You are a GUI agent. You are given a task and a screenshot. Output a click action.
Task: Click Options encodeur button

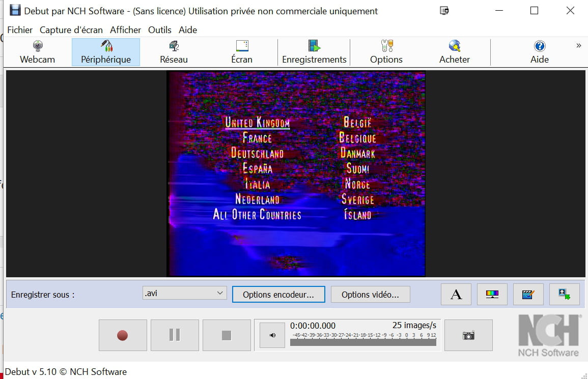pyautogui.click(x=278, y=295)
